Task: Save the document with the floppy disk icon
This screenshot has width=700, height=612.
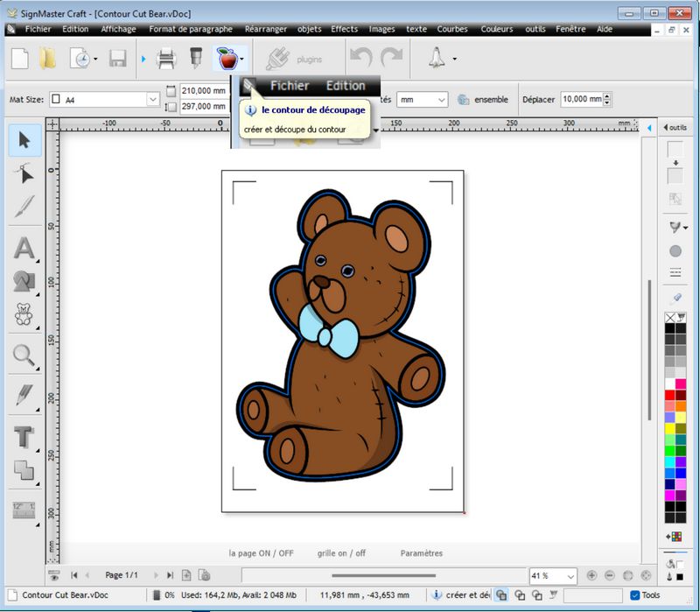Action: click(117, 59)
